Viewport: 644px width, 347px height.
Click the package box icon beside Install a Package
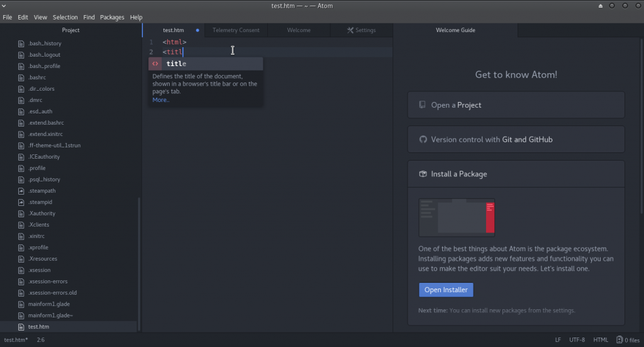[x=423, y=174]
